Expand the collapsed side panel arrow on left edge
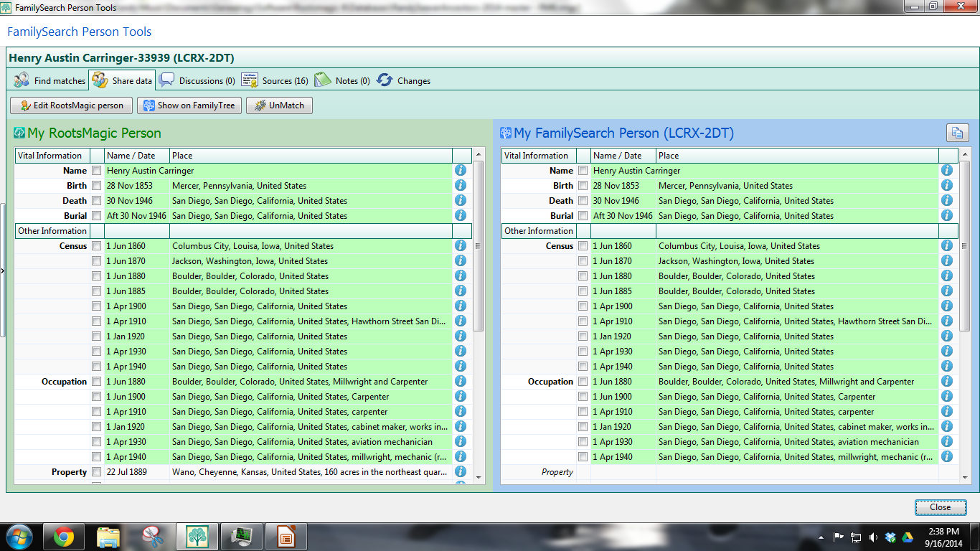The image size is (980, 551). click(x=3, y=271)
